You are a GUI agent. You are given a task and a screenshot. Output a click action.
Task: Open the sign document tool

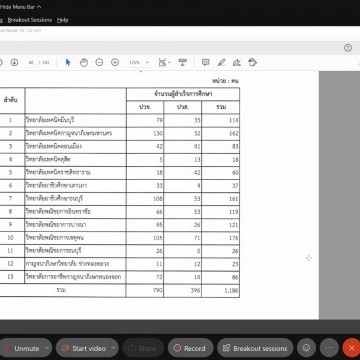(237, 62)
